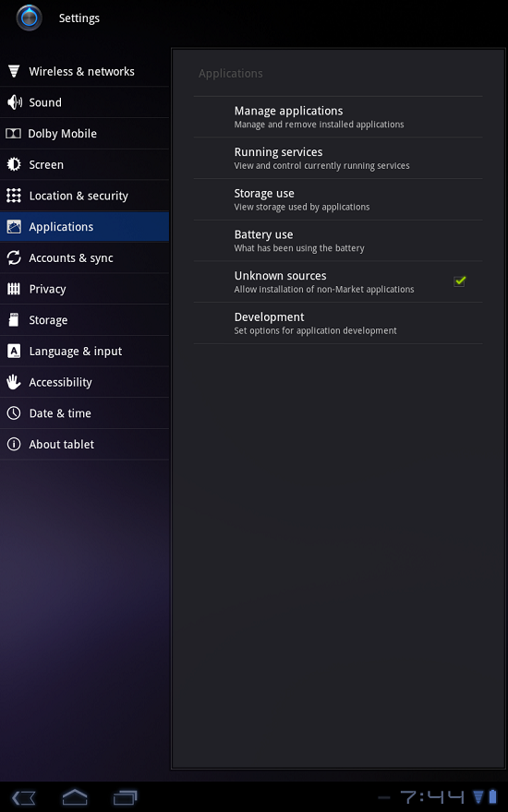
Task: Open the Sound settings category
Action: (x=84, y=102)
